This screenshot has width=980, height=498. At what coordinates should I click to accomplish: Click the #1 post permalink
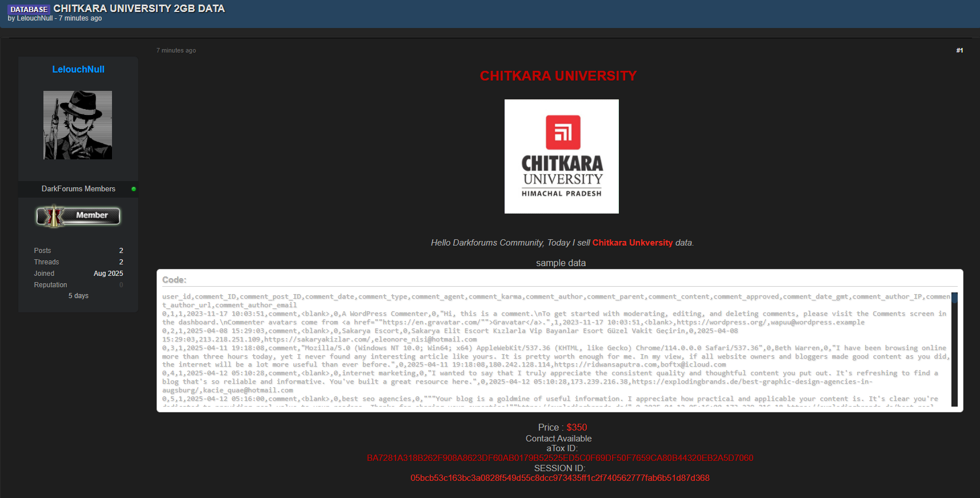[959, 50]
